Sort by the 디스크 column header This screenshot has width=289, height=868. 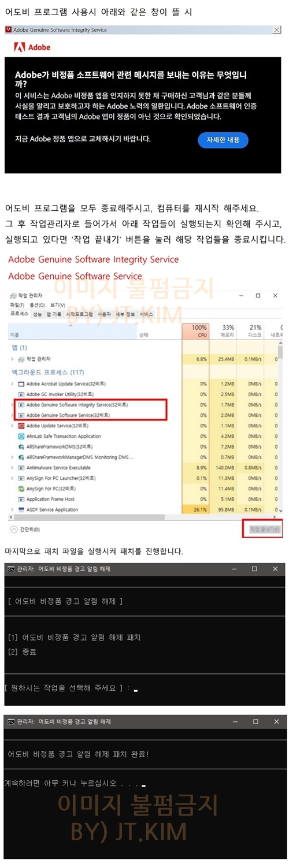251,331
